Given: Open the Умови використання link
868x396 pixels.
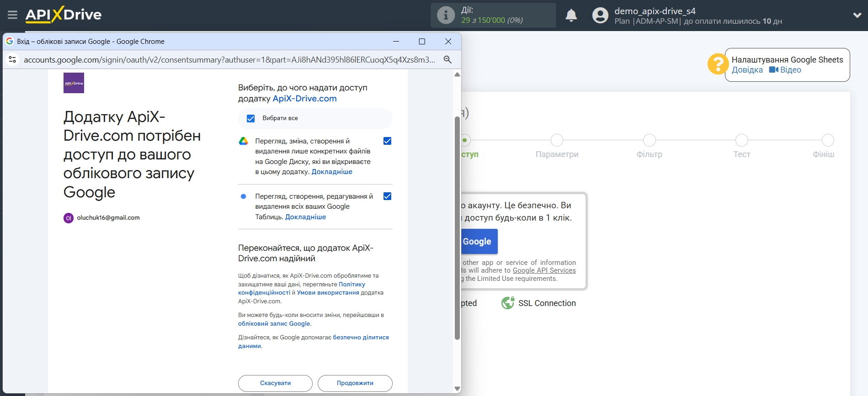Looking at the screenshot, I should coord(328,293).
